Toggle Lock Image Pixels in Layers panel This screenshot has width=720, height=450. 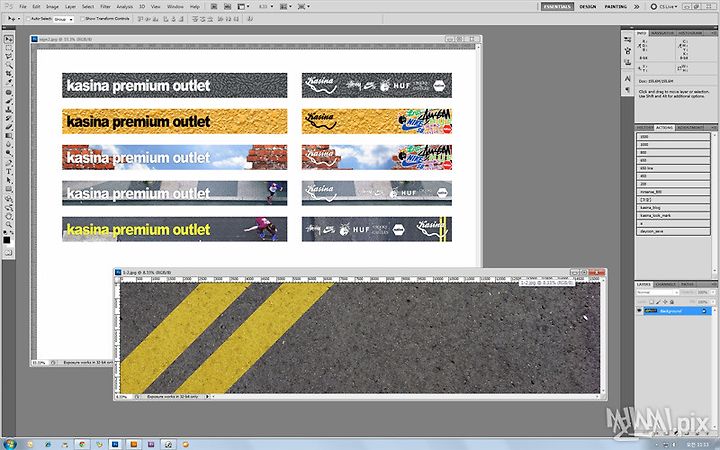click(658, 302)
